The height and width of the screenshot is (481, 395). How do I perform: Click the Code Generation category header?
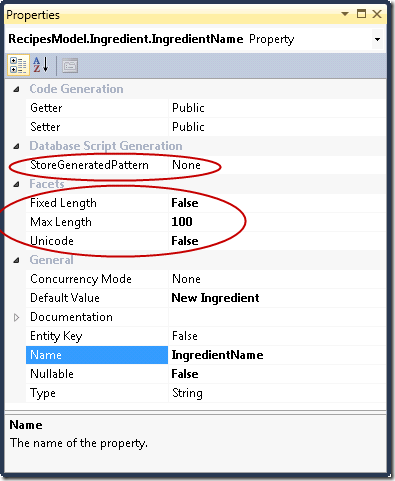coord(76,89)
